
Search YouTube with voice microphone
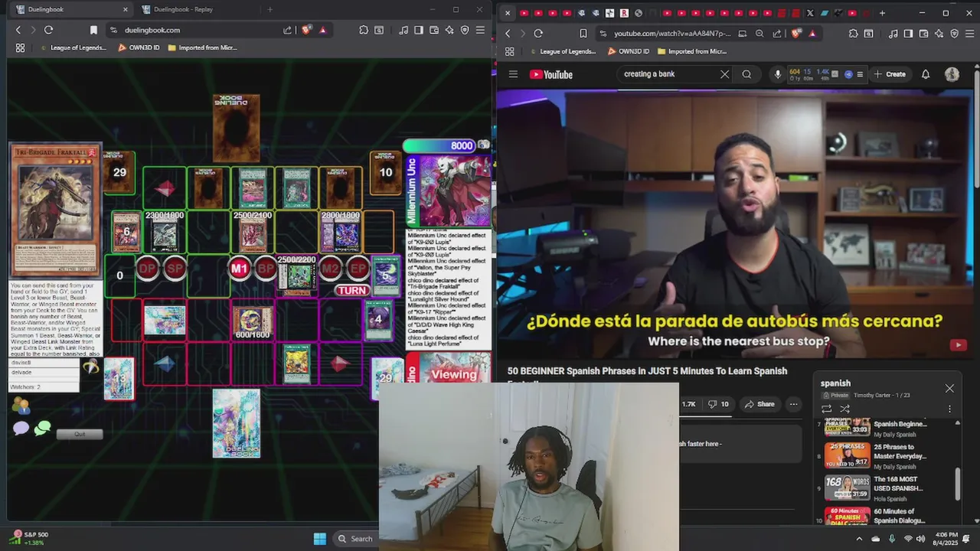778,74
